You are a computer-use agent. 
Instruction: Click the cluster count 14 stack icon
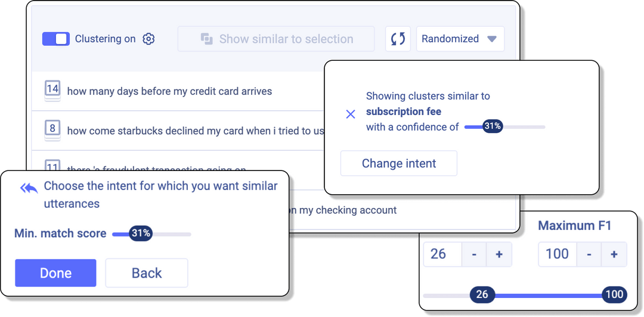[52, 90]
